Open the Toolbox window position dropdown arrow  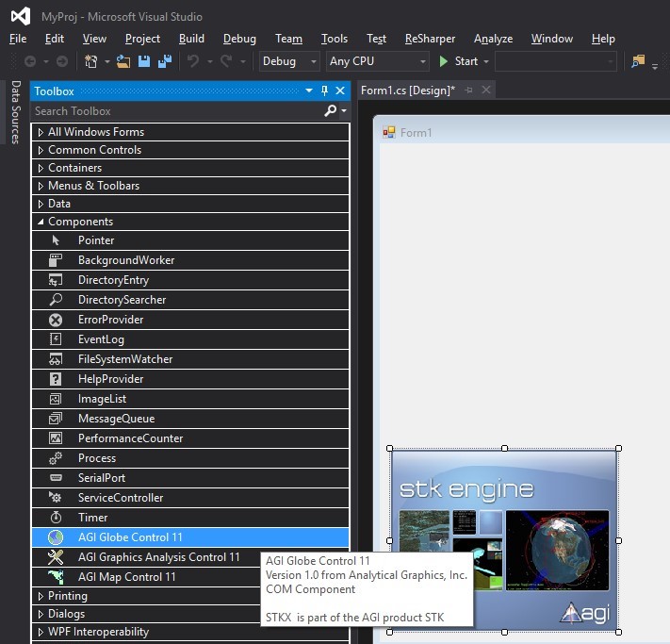point(309,91)
